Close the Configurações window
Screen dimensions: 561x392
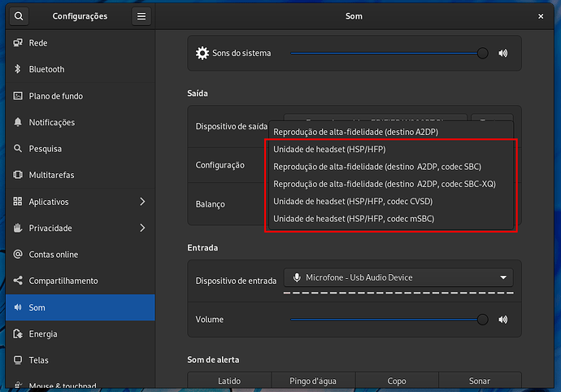pos(541,16)
